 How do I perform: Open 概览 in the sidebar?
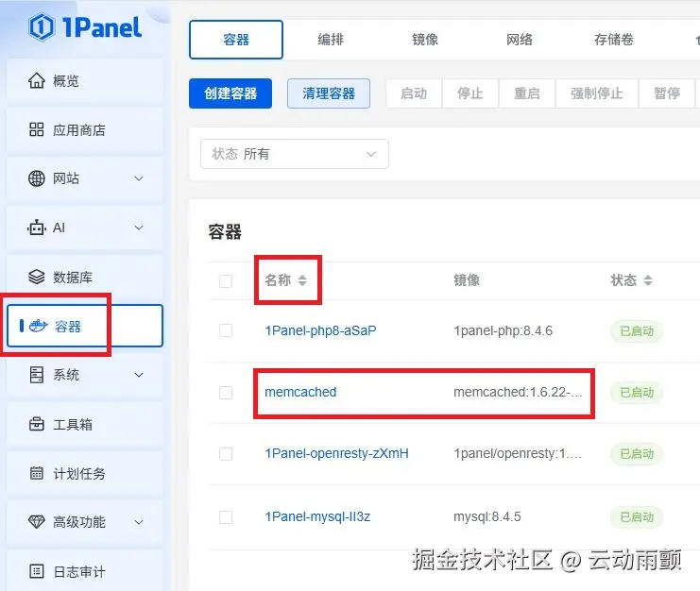coord(85,81)
